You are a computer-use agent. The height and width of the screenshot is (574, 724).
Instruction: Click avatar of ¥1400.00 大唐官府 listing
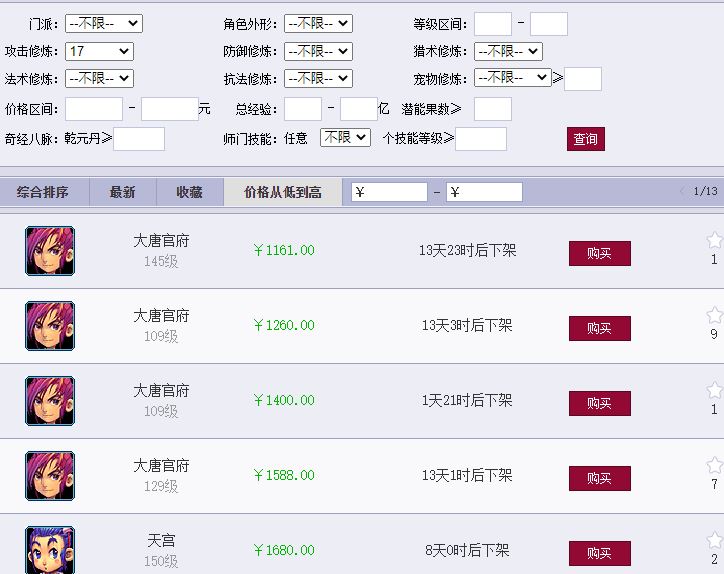coord(50,401)
